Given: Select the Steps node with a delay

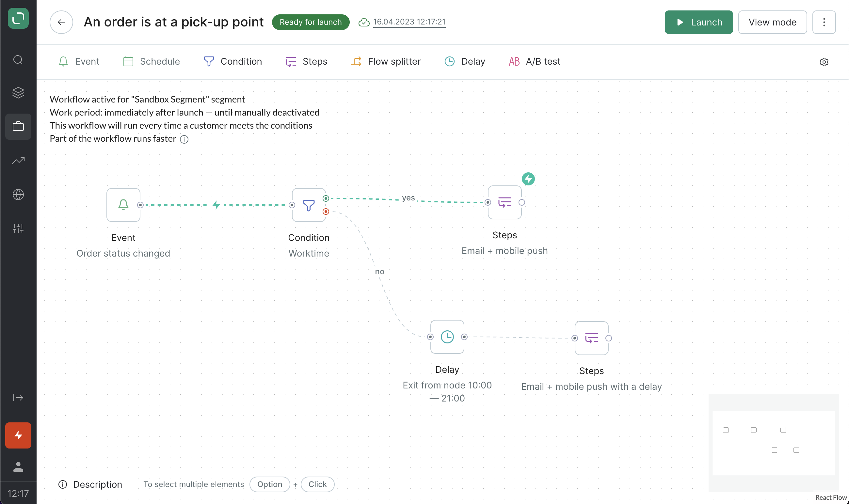Looking at the screenshot, I should [591, 338].
